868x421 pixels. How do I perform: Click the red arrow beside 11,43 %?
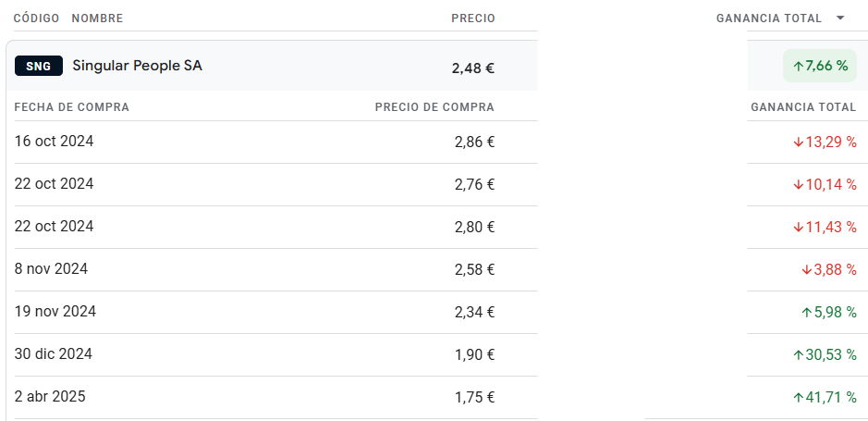[x=799, y=227]
